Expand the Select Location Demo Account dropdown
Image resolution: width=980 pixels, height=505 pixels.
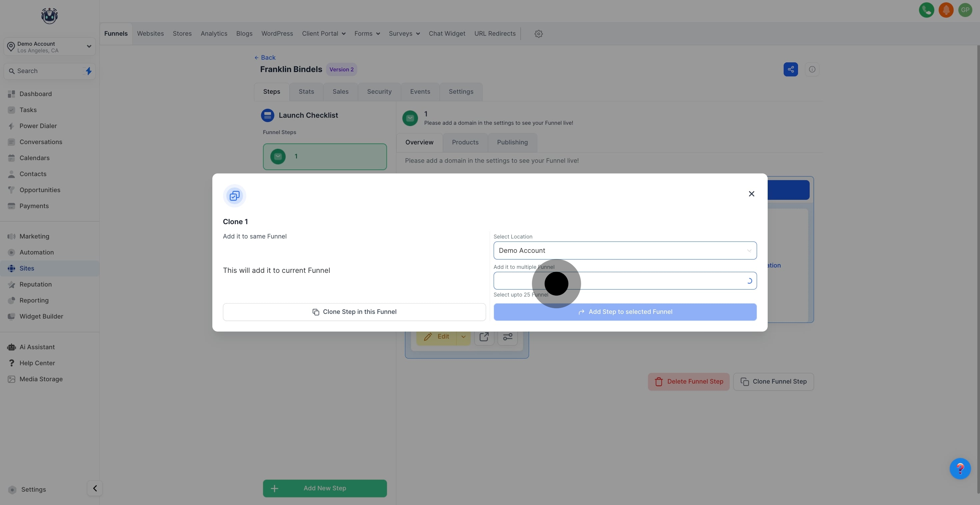point(625,250)
